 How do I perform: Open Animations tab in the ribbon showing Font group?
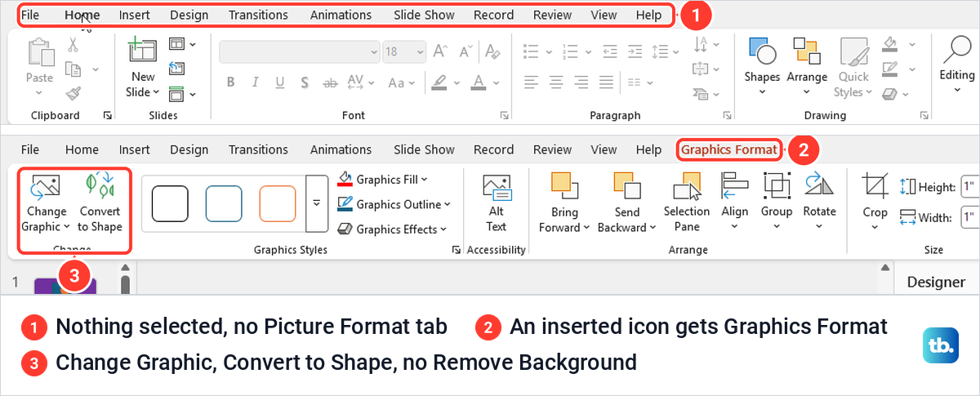point(341,15)
